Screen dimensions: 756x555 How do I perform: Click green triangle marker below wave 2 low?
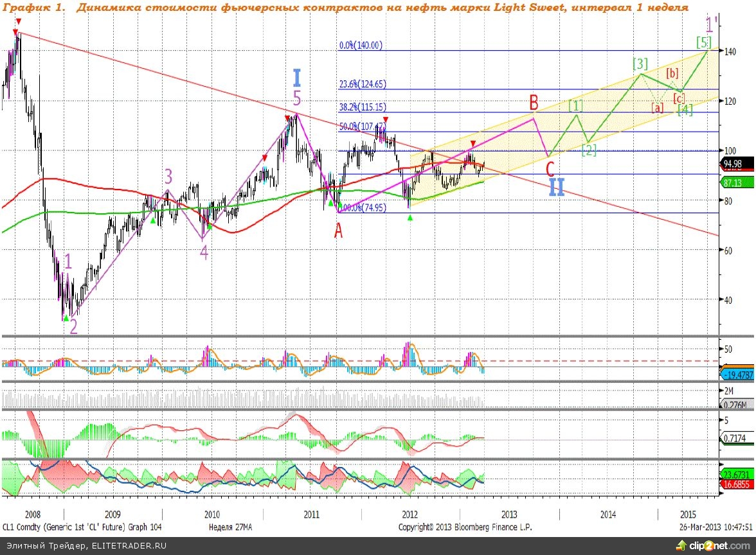pos(66,318)
